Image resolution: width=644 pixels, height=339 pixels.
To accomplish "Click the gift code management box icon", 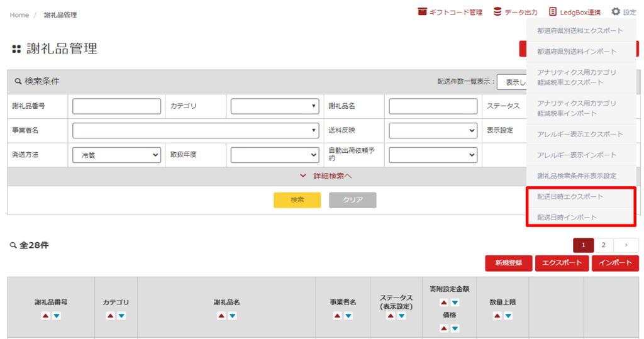I will [x=423, y=12].
